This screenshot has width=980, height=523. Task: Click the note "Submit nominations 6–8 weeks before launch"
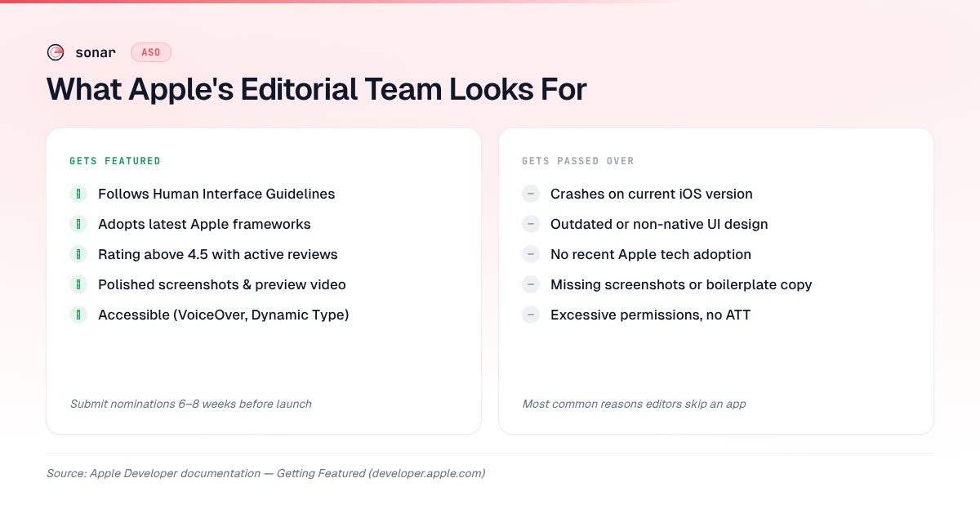tap(191, 404)
